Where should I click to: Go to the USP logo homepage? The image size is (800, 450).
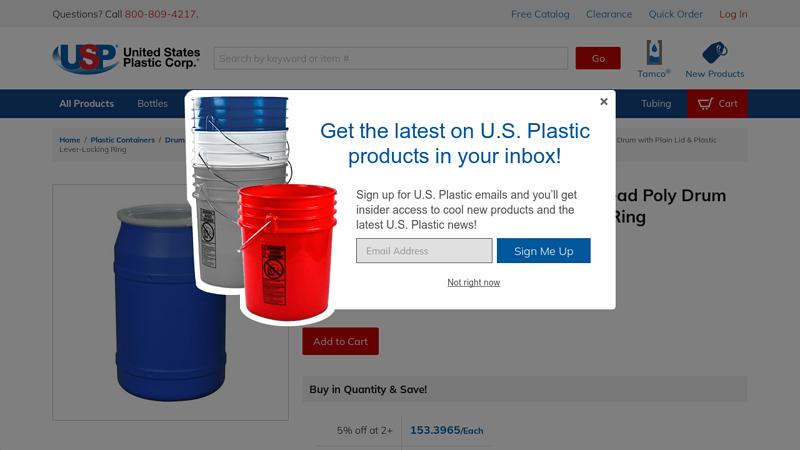click(126, 58)
